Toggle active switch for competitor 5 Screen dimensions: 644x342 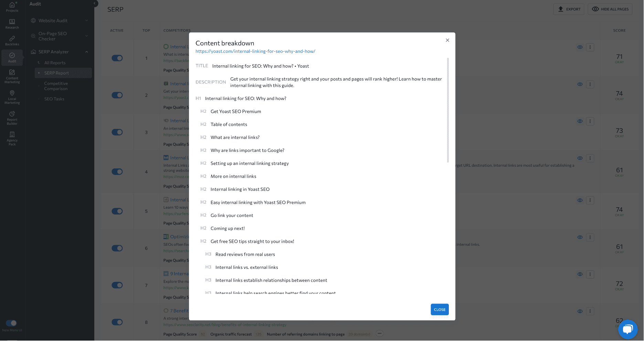coord(117,211)
